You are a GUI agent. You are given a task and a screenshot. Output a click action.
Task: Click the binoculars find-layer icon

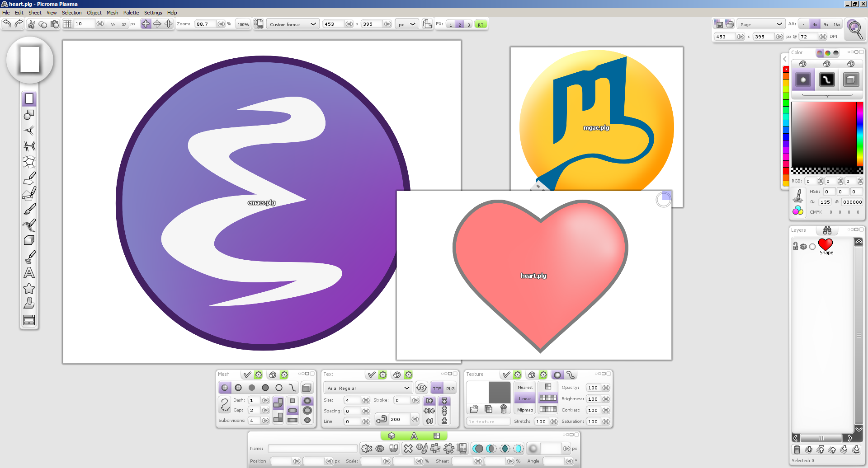coord(827,230)
